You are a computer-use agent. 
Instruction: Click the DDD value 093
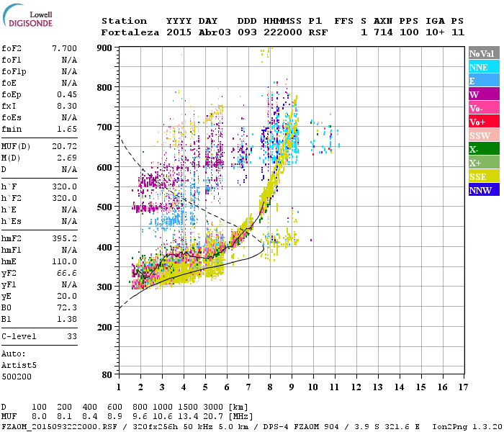[x=247, y=32]
